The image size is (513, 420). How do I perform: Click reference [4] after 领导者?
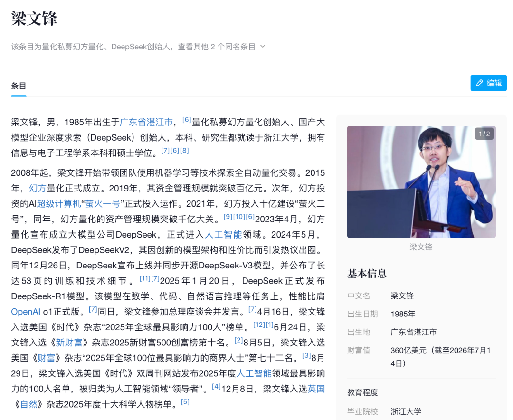tap(217, 386)
